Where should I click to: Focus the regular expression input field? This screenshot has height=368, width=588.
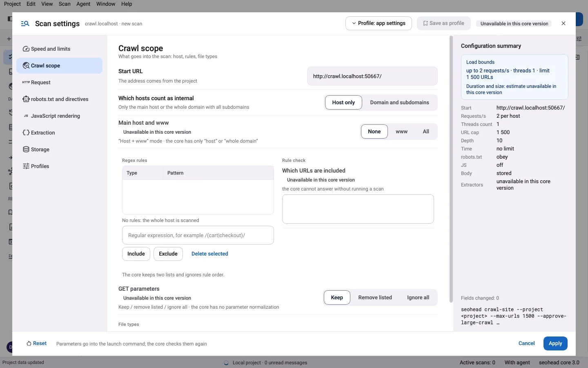pyautogui.click(x=198, y=235)
